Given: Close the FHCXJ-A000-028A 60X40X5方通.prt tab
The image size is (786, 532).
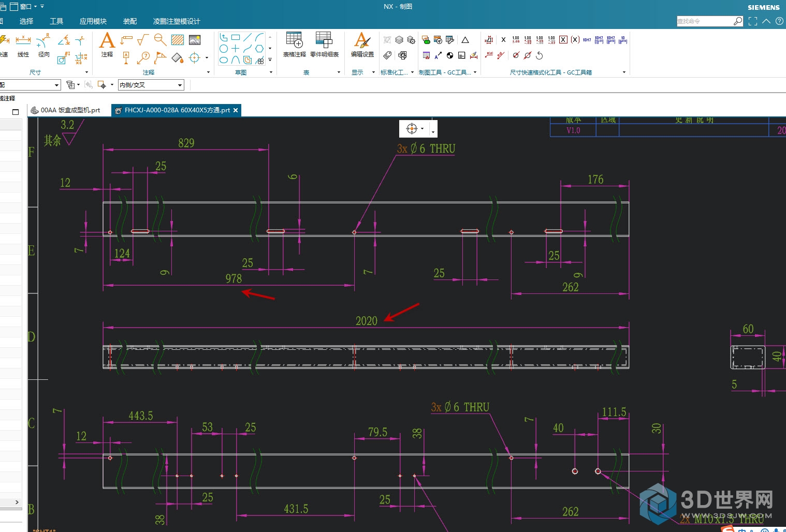Looking at the screenshot, I should pyautogui.click(x=236, y=110).
